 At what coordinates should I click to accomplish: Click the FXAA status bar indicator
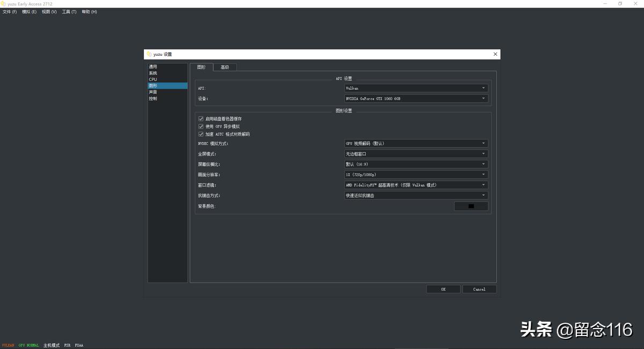click(x=79, y=345)
